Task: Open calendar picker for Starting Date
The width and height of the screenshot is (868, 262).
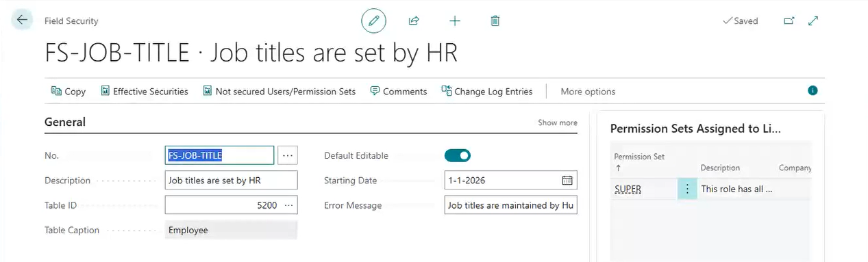Action: pos(567,181)
